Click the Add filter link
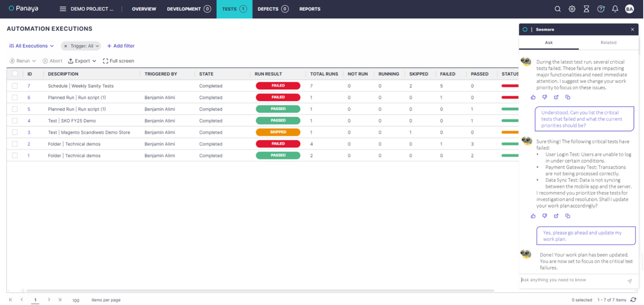The image size is (644, 305). point(121,46)
